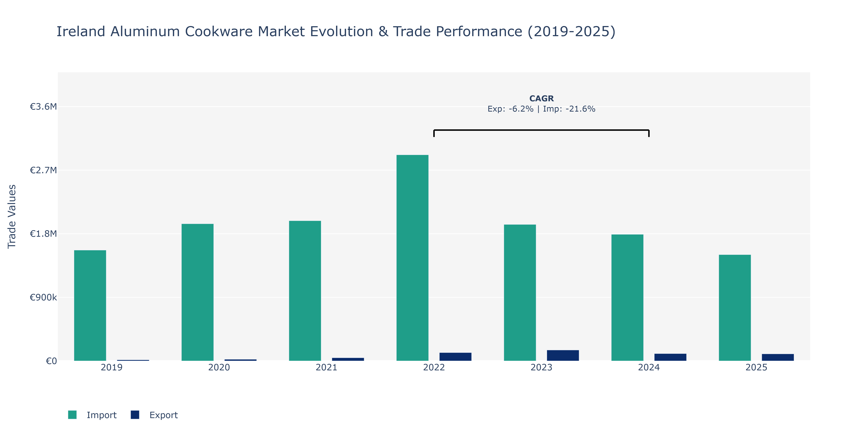
Task: Click the bold CAGR annotation label
Action: click(541, 98)
